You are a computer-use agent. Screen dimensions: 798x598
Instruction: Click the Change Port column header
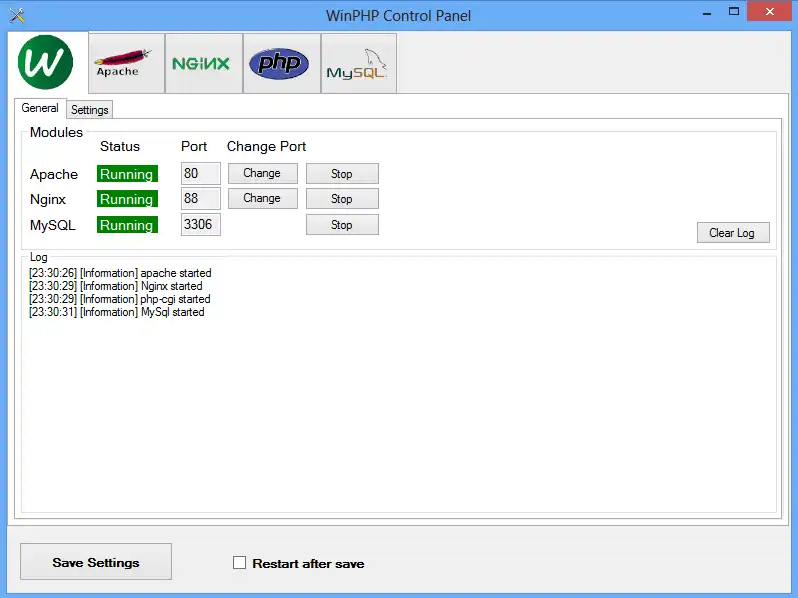point(266,147)
